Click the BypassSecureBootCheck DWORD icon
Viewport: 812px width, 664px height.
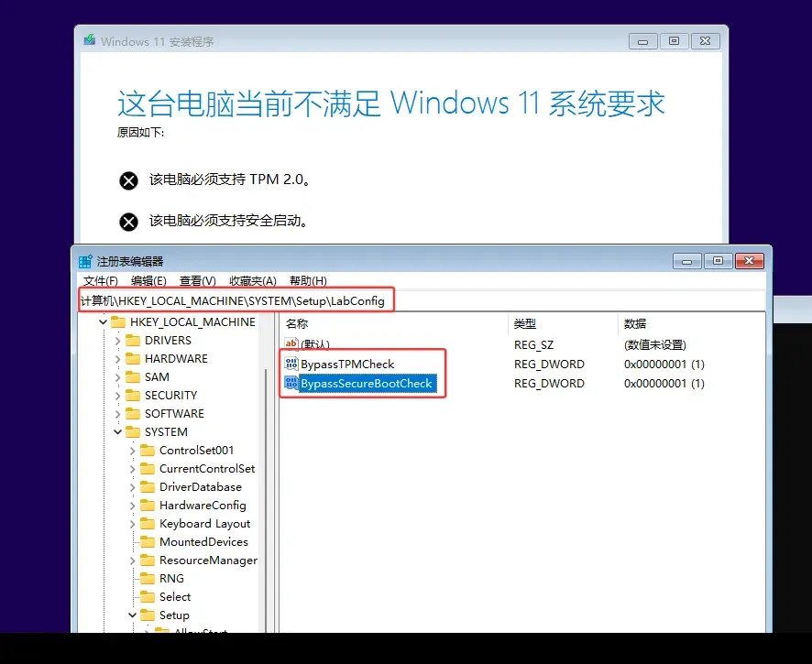point(291,383)
